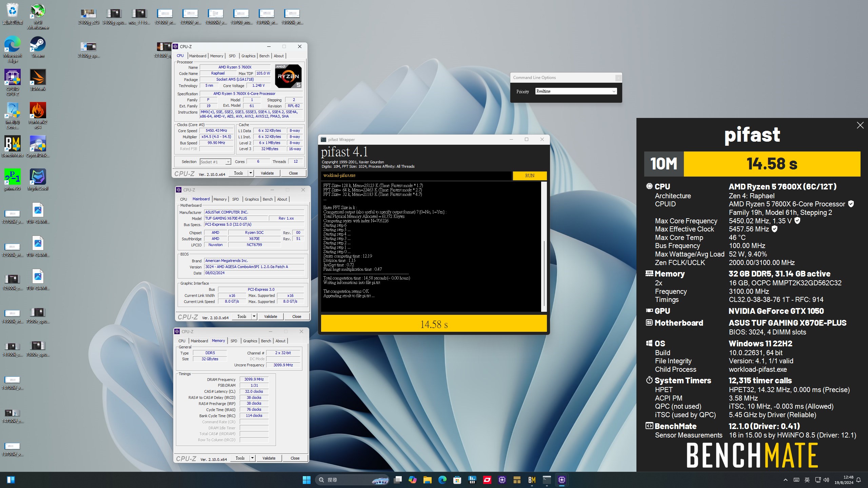Screen dimensions: 868x488
Task: Expand Tools dropdown arrow in Mainboard CPU-Z window
Action: point(254,317)
